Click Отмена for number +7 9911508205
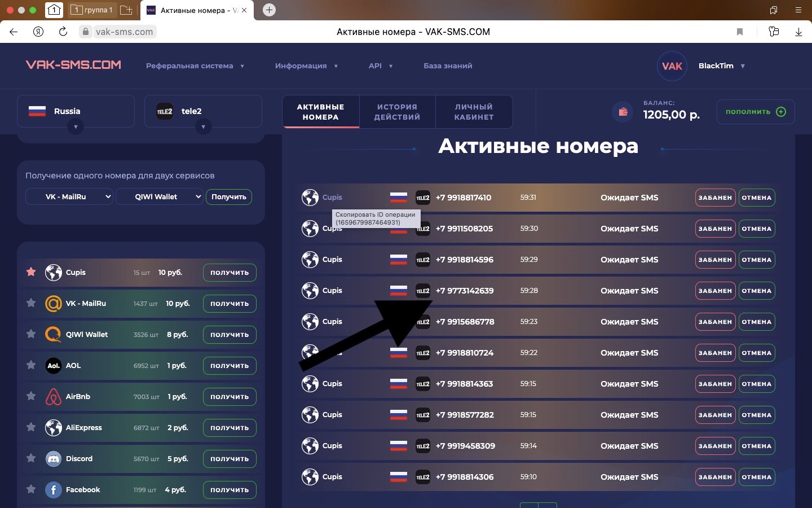812x508 pixels. pos(756,229)
